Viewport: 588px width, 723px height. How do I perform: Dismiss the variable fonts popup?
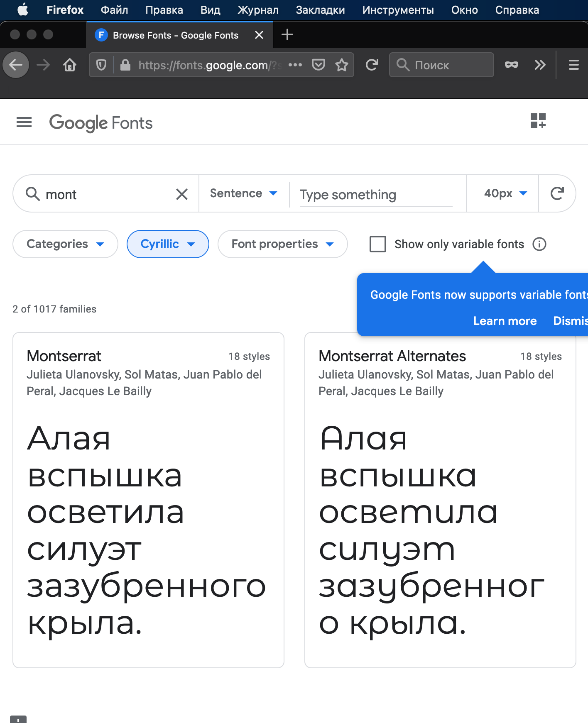571,321
